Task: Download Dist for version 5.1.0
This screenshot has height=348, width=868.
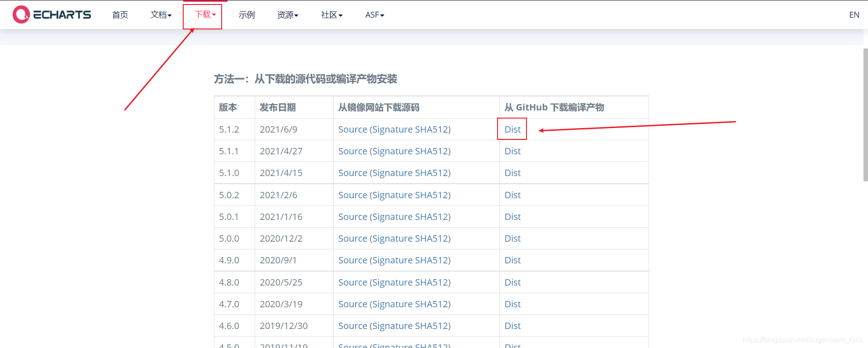Action: pos(512,173)
